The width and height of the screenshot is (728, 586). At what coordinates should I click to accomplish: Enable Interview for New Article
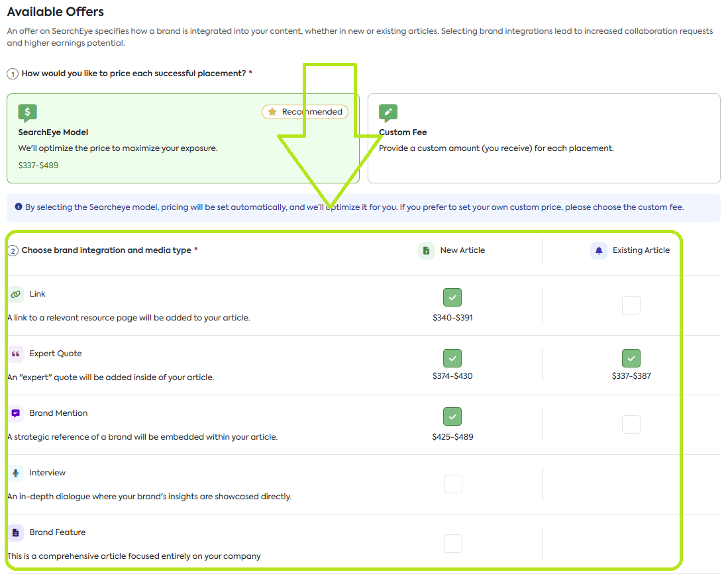(452, 484)
